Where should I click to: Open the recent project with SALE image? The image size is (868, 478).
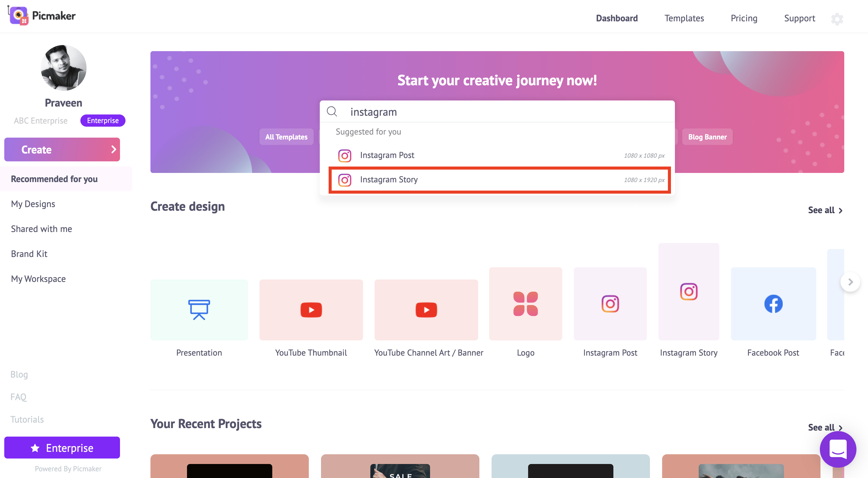pyautogui.click(x=400, y=466)
